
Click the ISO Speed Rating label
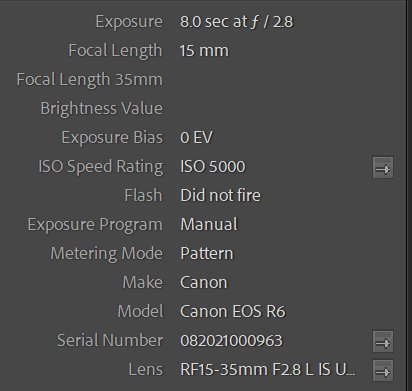coord(101,167)
